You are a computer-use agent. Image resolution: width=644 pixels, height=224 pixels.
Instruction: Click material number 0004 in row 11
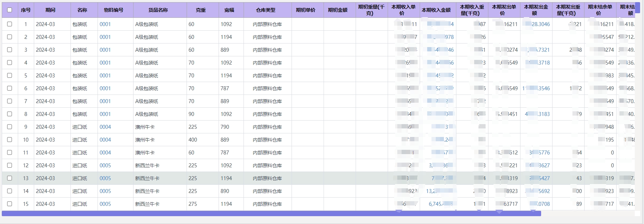[x=105, y=153]
